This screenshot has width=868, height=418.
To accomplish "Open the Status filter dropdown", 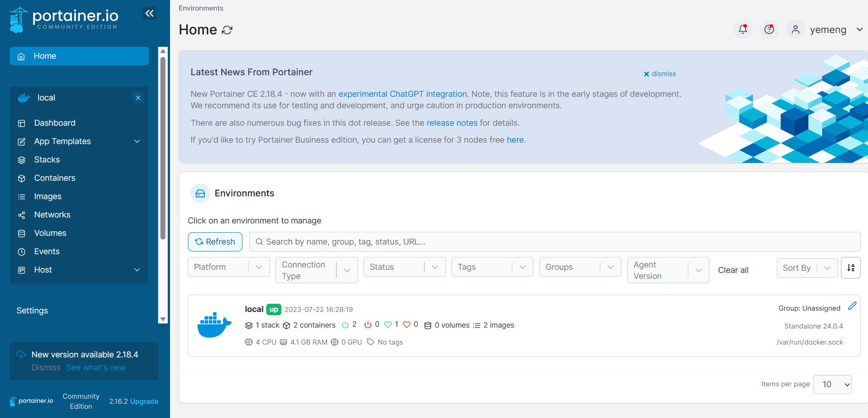I will point(404,267).
